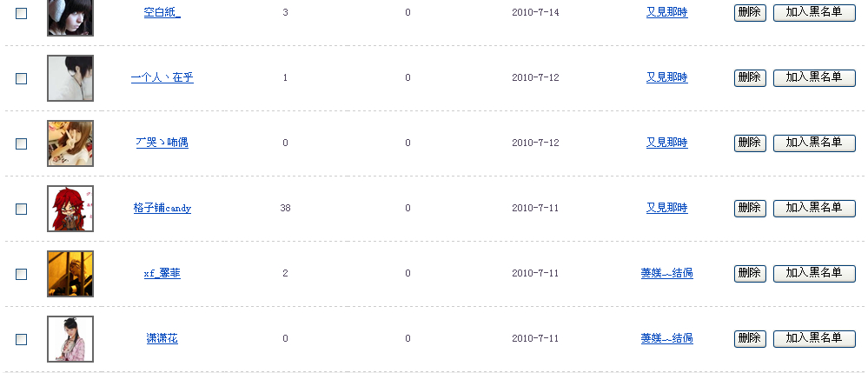Viewport: 868px width, 373px height.
Task: Open 萋媄~~结偈 link in 潇潇花 row
Action: coord(666,338)
